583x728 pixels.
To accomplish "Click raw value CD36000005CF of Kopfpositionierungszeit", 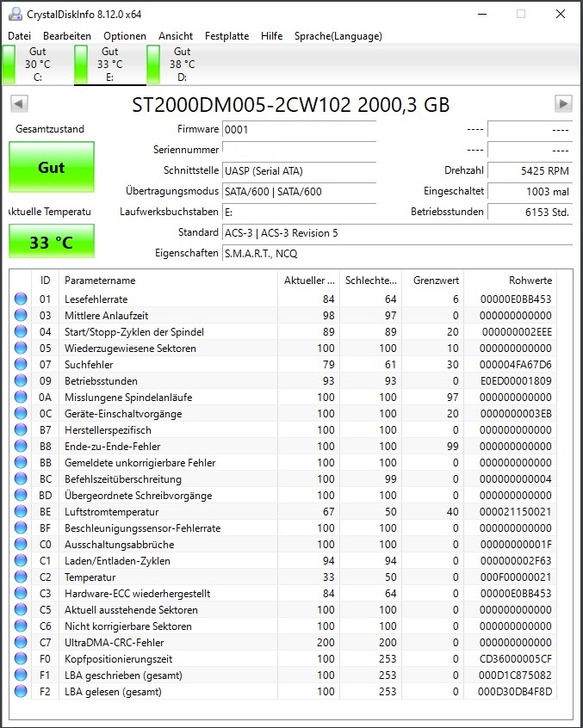I will point(516,659).
